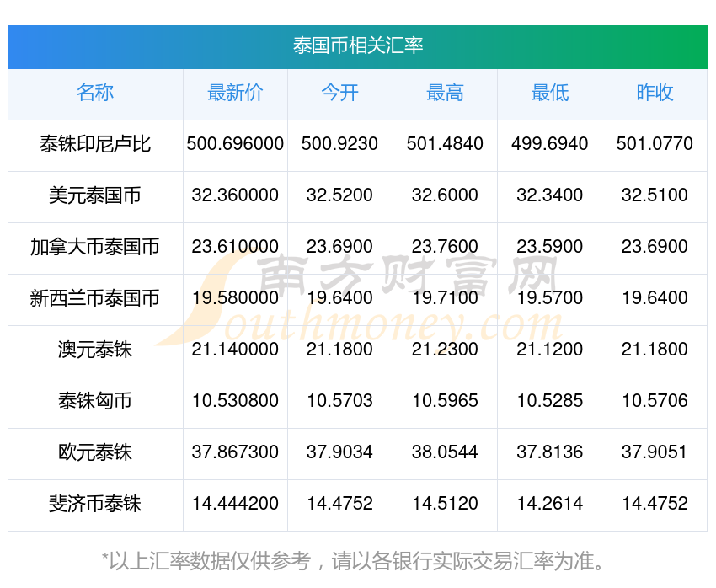Viewport: 716px width, 588px height.
Task: Click the high value 38.0544
Action: click(445, 452)
